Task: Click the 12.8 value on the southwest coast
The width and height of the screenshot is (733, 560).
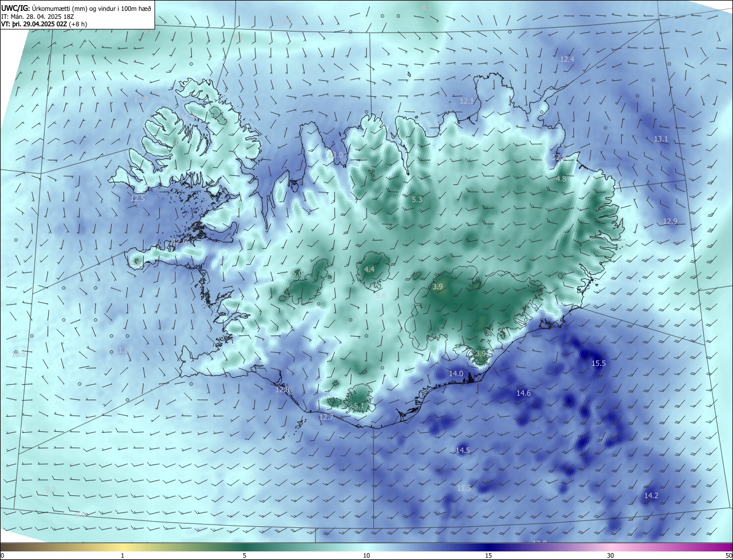Action: 283,390
